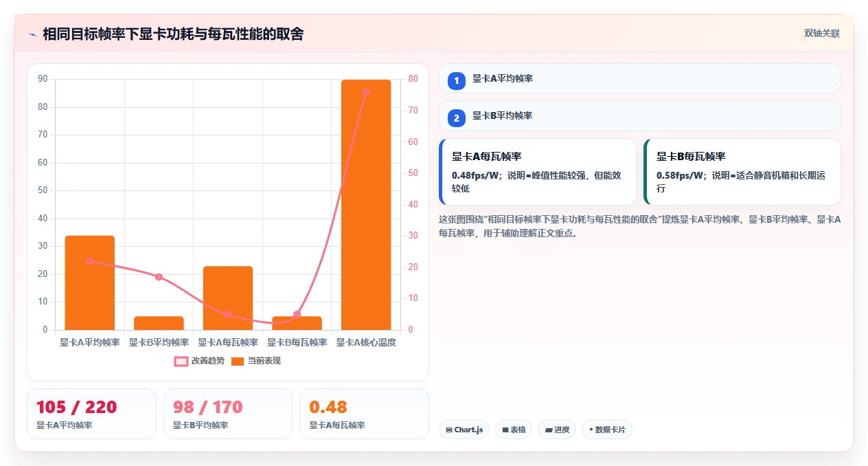This screenshot has width=868, height=466.
Task: Click trend line point above 显卡A平均帧率 bar
Action: (x=90, y=261)
